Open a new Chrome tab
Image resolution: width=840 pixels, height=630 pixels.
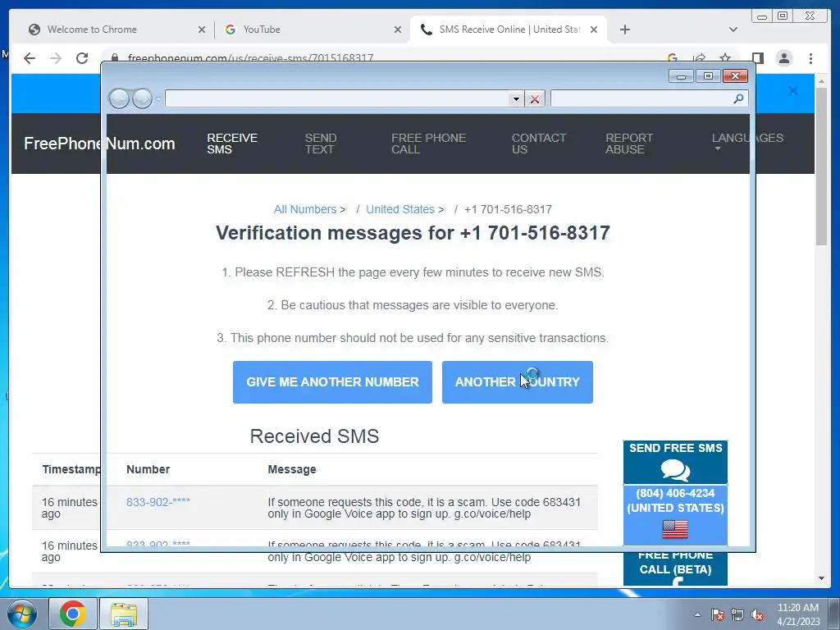pos(624,30)
